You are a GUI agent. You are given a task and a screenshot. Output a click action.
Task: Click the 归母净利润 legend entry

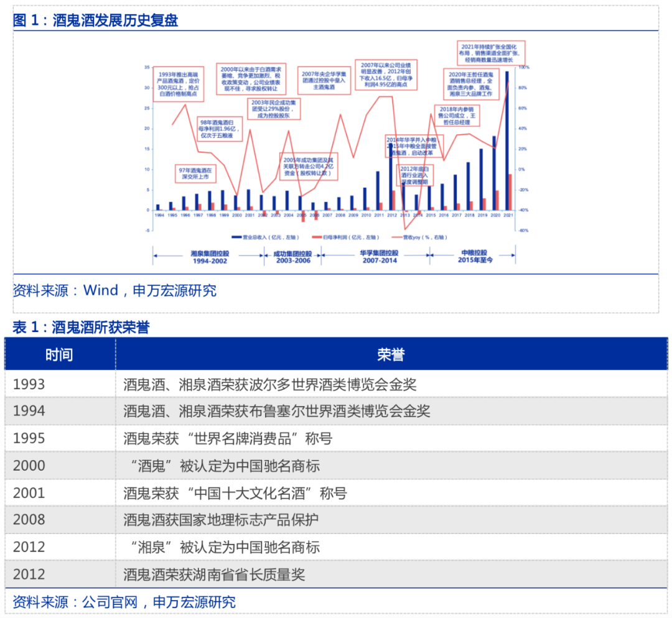point(345,238)
